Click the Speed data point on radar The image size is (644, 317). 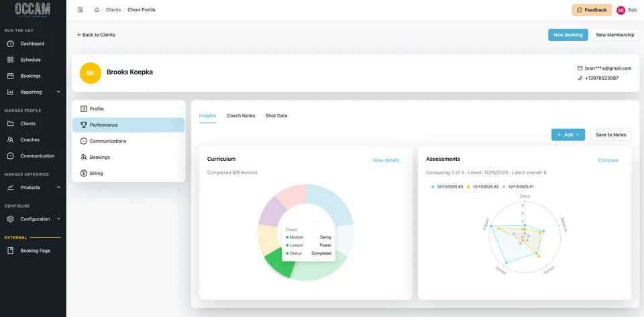(506, 263)
